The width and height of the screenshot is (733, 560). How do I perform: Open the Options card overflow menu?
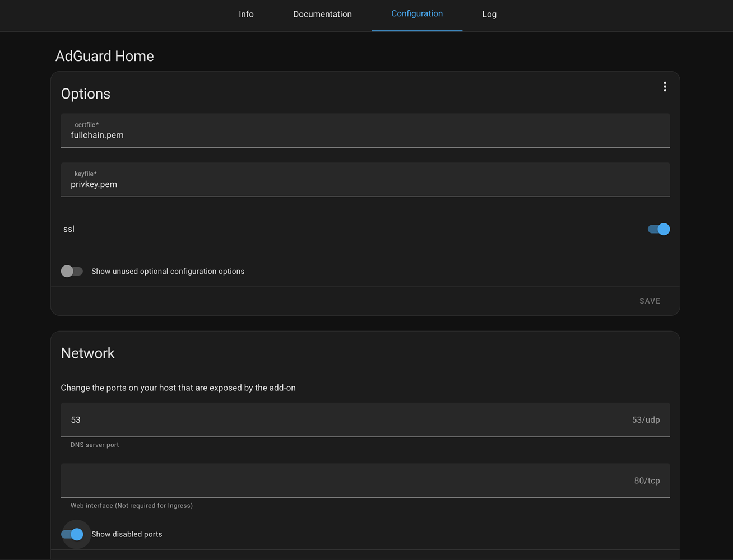pos(665,86)
